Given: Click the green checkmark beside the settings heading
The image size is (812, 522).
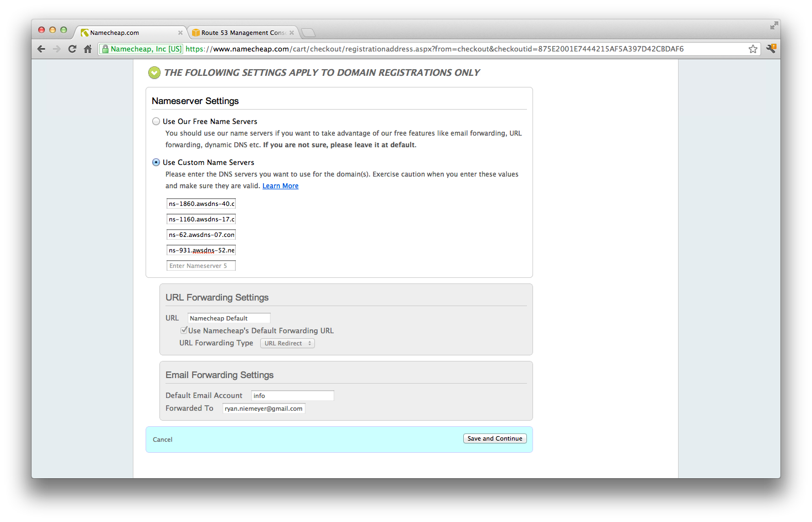Looking at the screenshot, I should [x=154, y=73].
